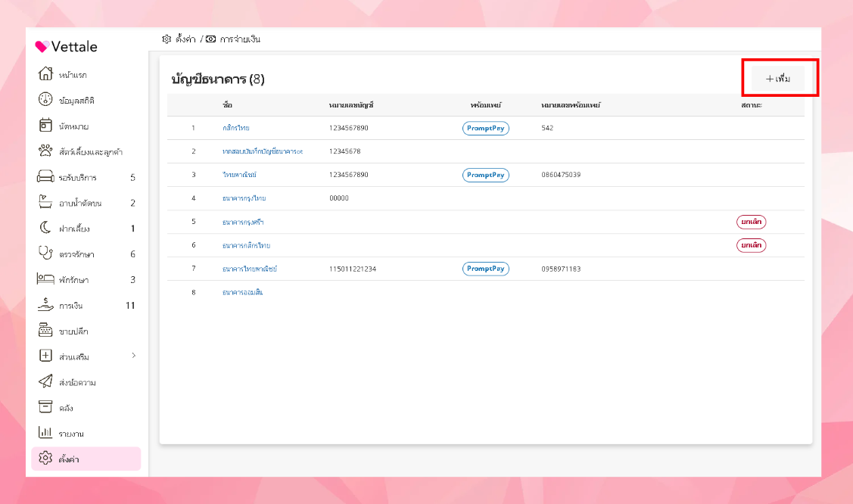Click the account number 00000

point(339,198)
